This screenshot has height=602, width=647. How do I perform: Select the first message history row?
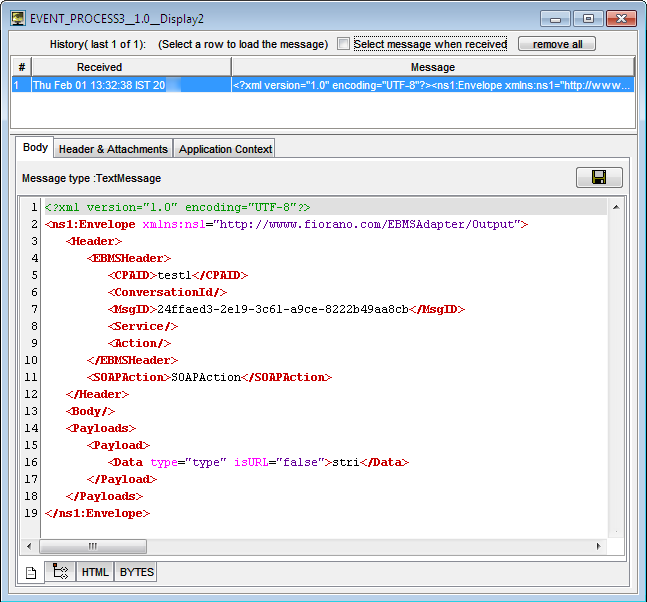point(323,85)
